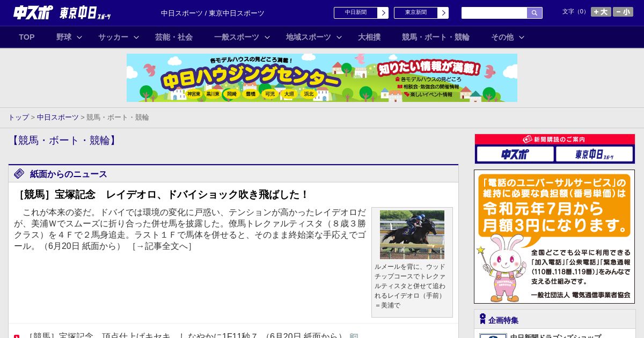
Task: Click the Chunichi Sports (中スポ) logo
Action: click(x=33, y=12)
